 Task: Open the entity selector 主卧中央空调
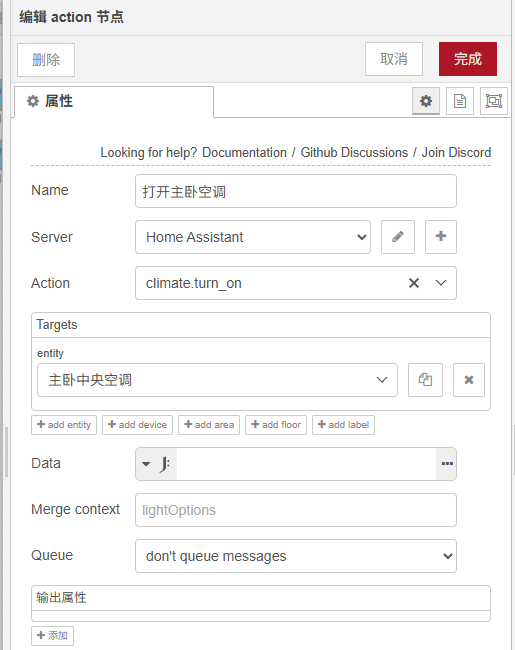217,380
